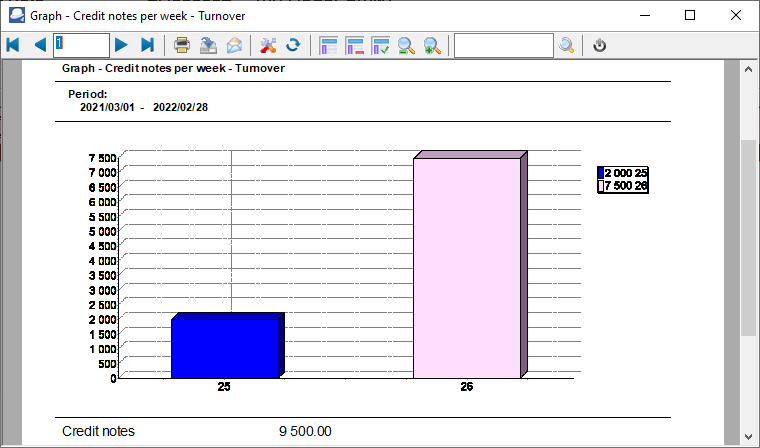This screenshot has width=760, height=448.
Task: Click the 'Credit notes' label text
Action: [98, 432]
